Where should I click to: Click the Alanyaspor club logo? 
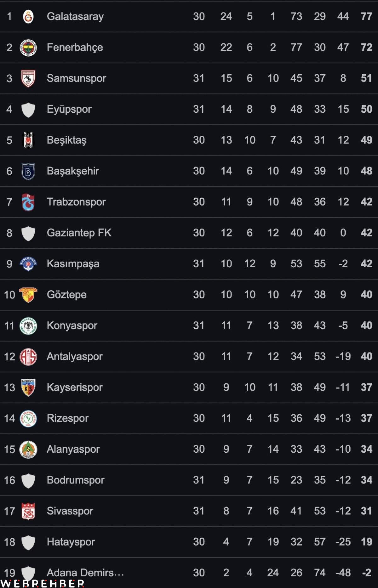pyautogui.click(x=28, y=449)
